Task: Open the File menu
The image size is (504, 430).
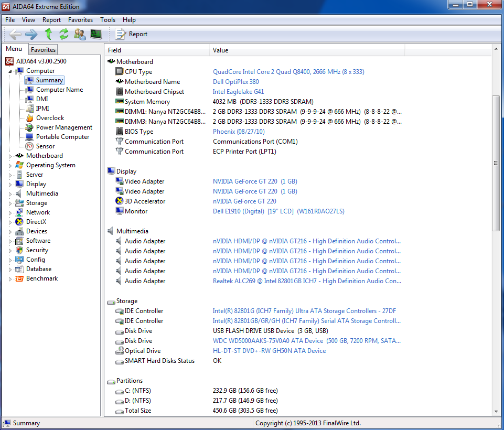Action: pyautogui.click(x=10, y=20)
